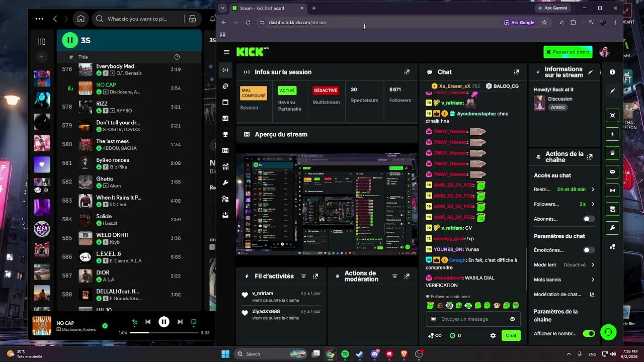Send message with the Chat button

click(x=511, y=335)
